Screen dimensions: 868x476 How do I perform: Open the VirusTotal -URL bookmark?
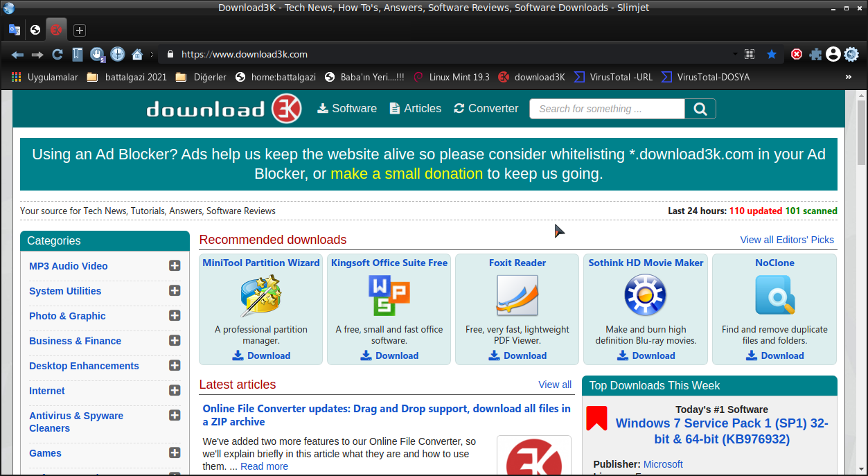pos(614,77)
